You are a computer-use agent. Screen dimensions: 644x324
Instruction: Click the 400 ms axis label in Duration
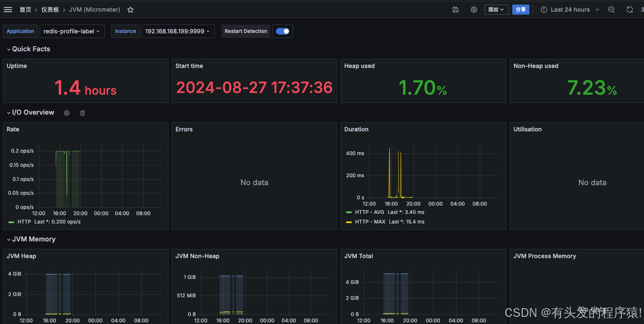pyautogui.click(x=355, y=153)
